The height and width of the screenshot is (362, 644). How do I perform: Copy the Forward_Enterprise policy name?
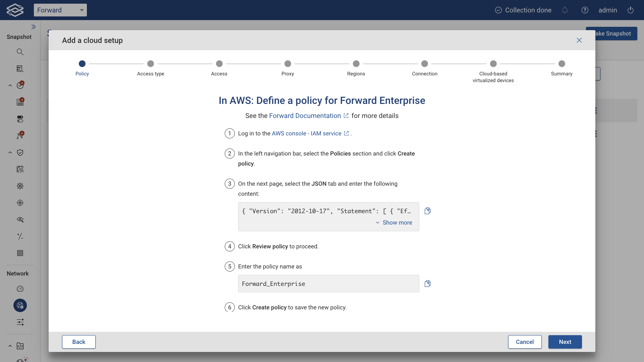coord(428,283)
